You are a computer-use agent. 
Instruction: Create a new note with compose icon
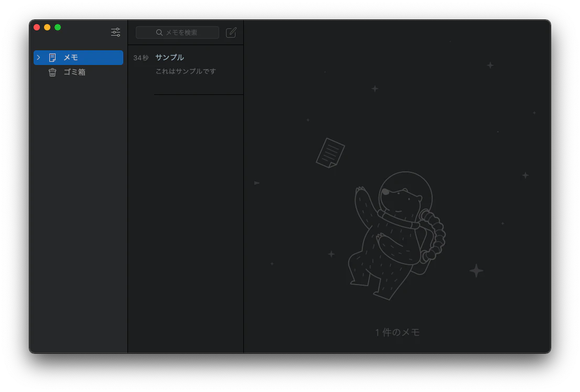[231, 32]
